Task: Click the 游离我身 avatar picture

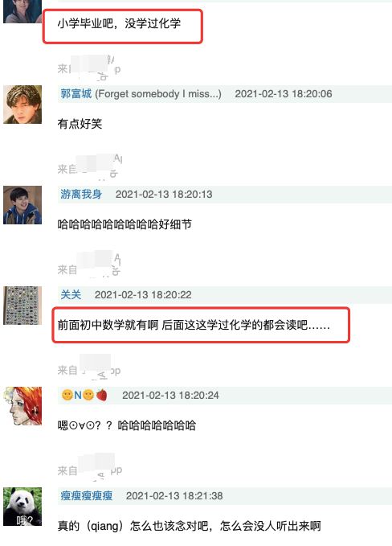Action: tap(22, 205)
